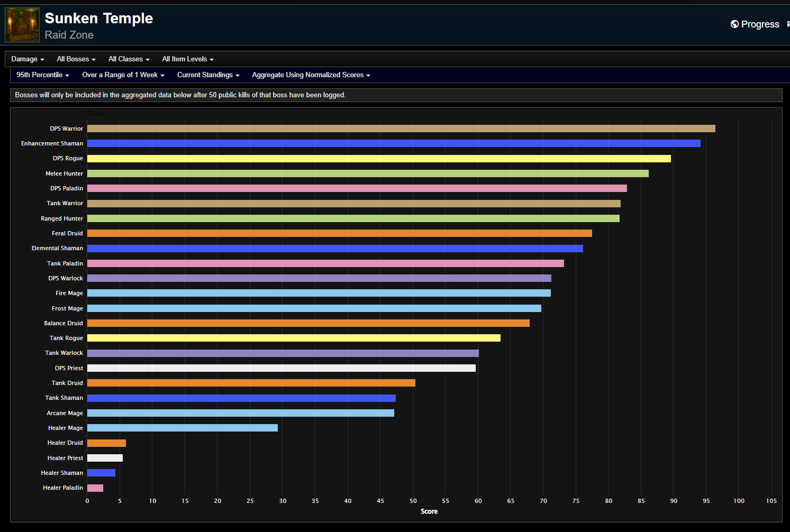Viewport: 790px width, 532px height.
Task: Click the tan DPS Warrior bar
Action: [401, 129]
